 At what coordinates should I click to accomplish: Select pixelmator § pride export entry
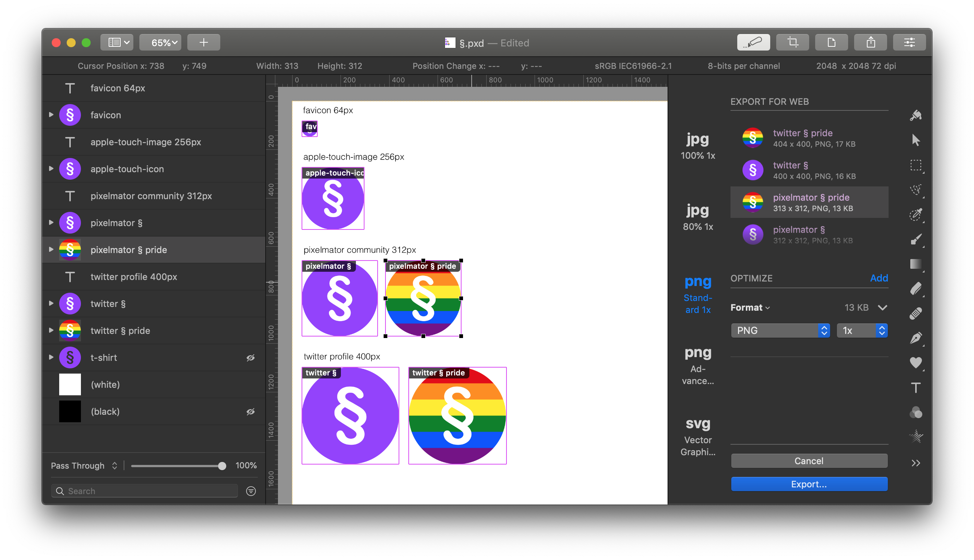pyautogui.click(x=808, y=203)
